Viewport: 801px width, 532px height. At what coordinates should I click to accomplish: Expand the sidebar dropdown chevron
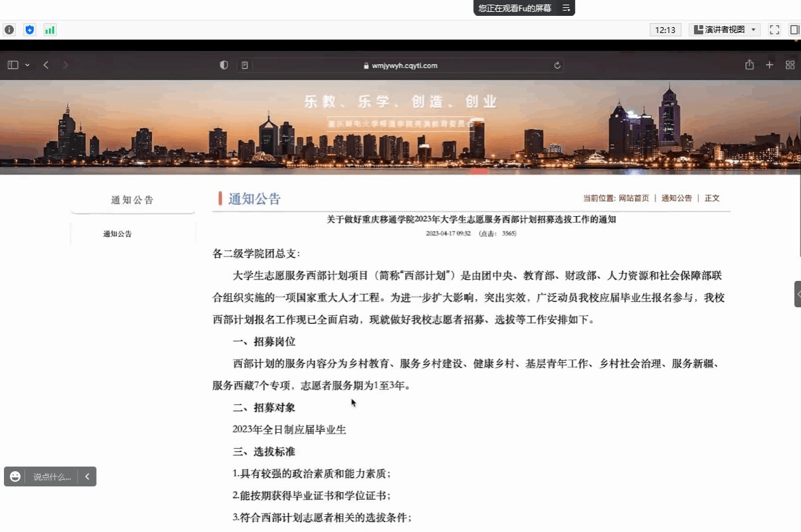(27, 65)
